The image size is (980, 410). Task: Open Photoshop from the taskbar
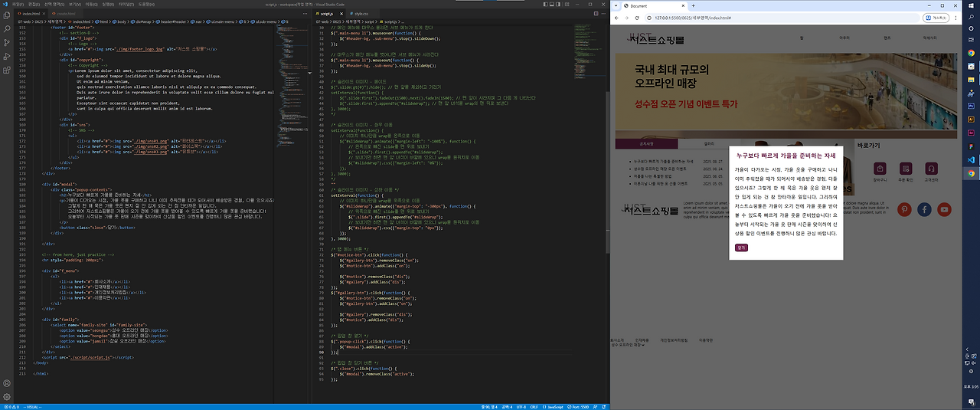971,107
